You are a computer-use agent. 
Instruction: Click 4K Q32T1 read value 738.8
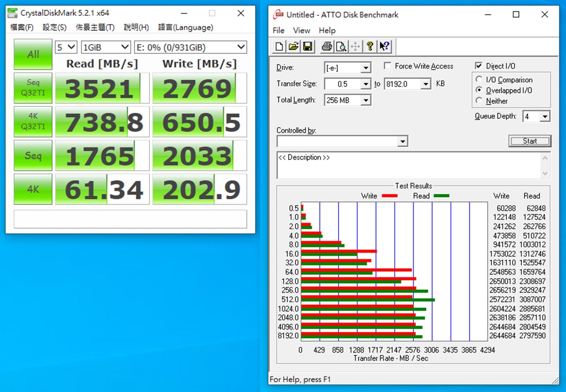(102, 122)
